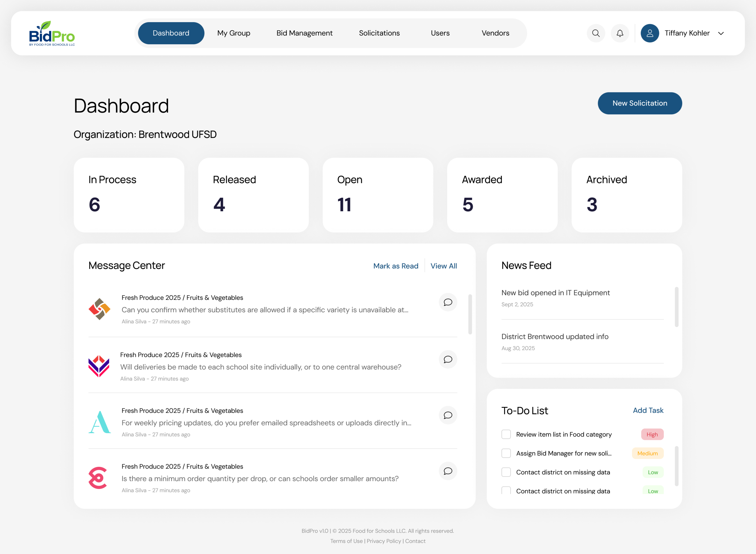Click the Mark as Read link
756x554 pixels.
pos(396,266)
